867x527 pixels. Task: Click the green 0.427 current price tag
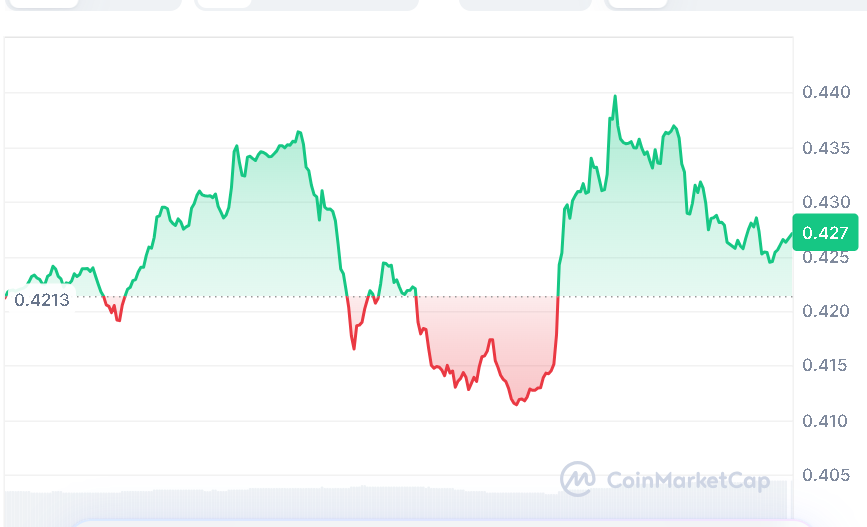825,233
